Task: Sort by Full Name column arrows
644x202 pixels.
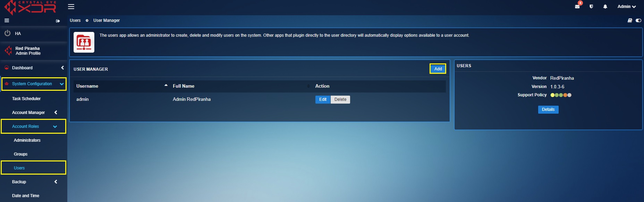Action: 308,86
